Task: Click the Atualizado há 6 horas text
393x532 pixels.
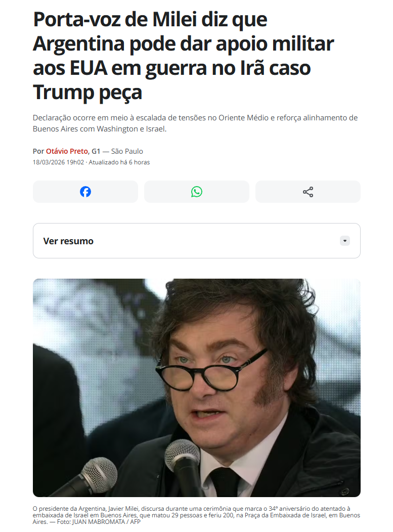Action: click(x=119, y=162)
